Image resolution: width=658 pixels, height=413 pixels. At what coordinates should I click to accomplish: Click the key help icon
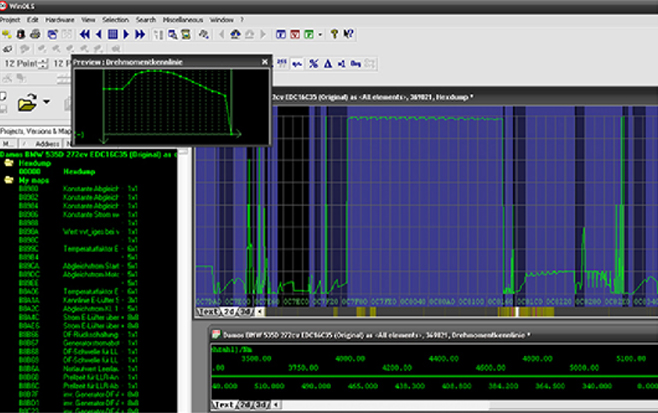(x=334, y=34)
